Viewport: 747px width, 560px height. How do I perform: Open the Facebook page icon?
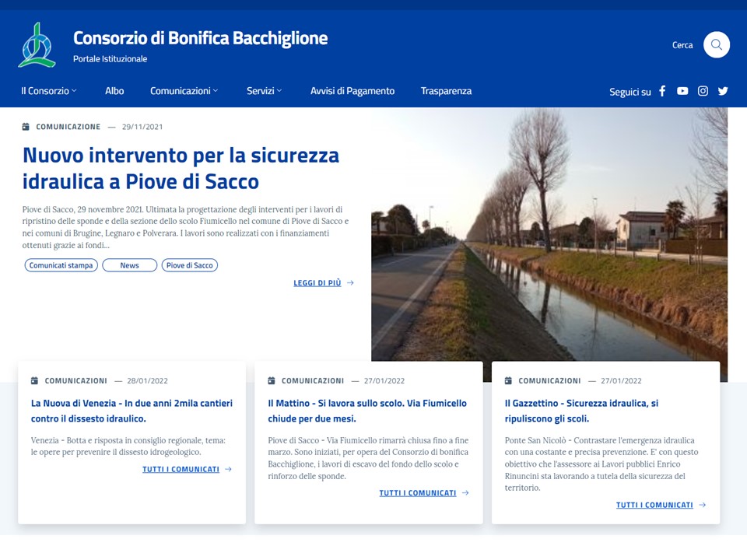pyautogui.click(x=662, y=91)
